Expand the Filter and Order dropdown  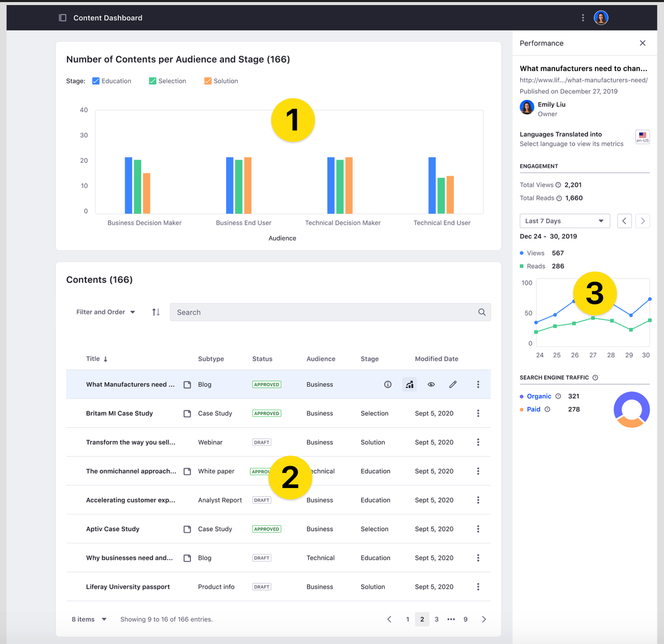[105, 312]
